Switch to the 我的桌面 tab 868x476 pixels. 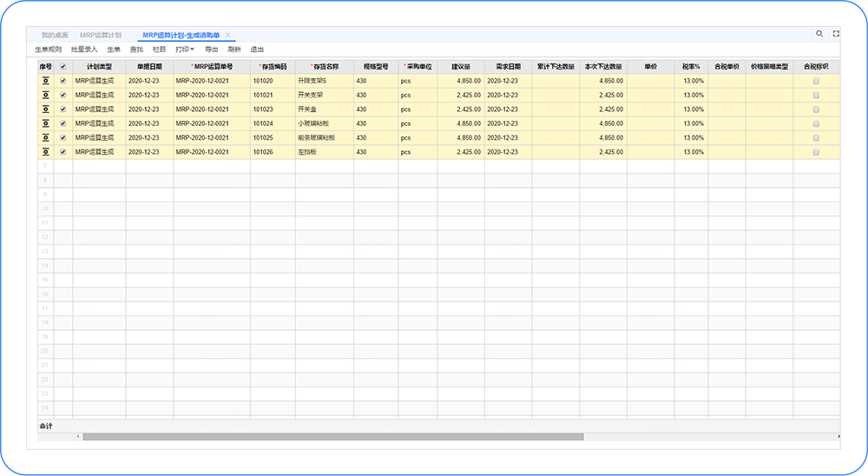tap(55, 35)
